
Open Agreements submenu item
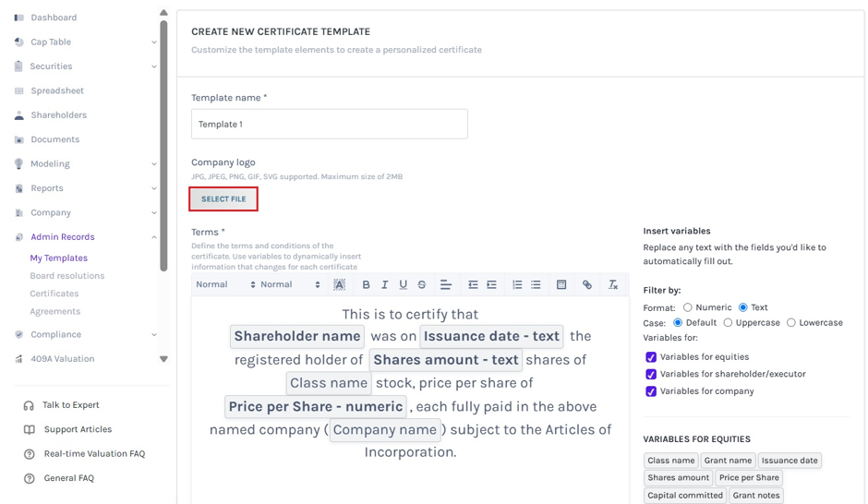[x=54, y=311]
